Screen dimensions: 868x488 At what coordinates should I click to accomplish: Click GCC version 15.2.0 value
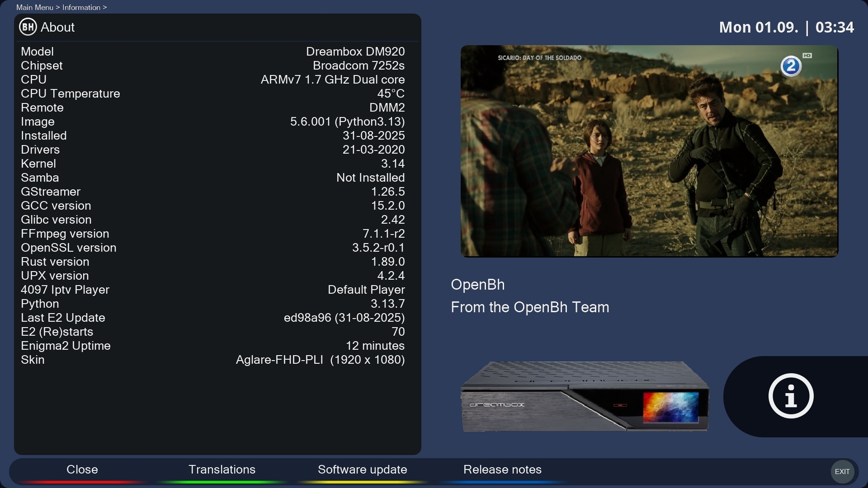pyautogui.click(x=388, y=206)
